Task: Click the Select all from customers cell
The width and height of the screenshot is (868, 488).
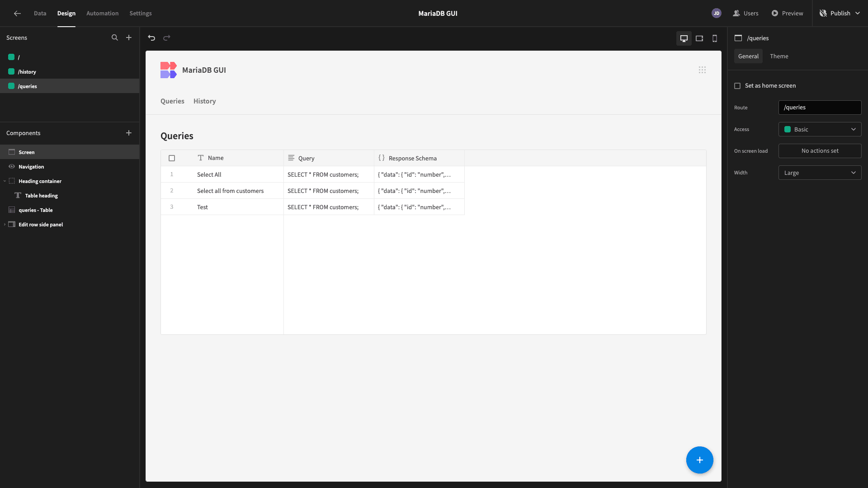Action: pos(230,191)
